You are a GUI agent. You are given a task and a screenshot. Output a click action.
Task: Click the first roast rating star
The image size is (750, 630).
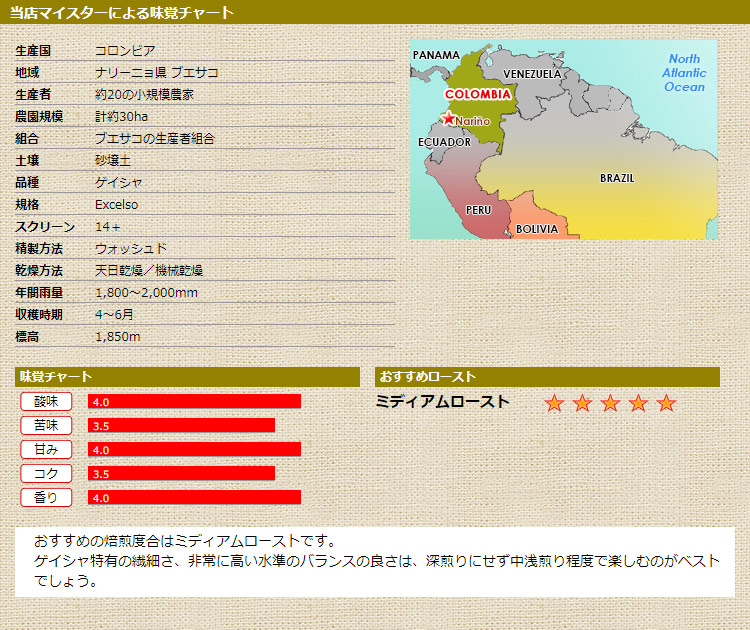554,403
